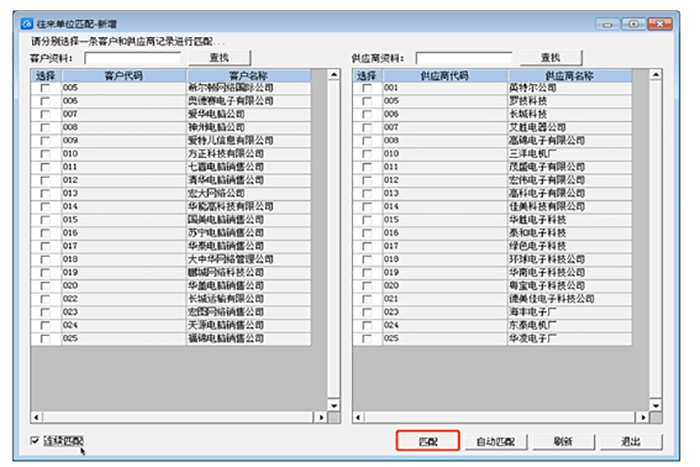
Task: Check the row for supplier 001 英特尔公司
Action: pos(367,88)
